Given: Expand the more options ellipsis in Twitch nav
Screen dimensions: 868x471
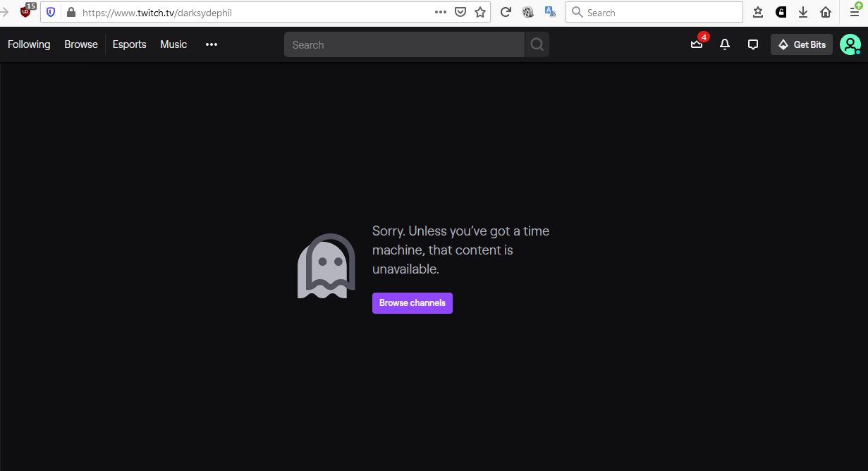Looking at the screenshot, I should point(212,44).
